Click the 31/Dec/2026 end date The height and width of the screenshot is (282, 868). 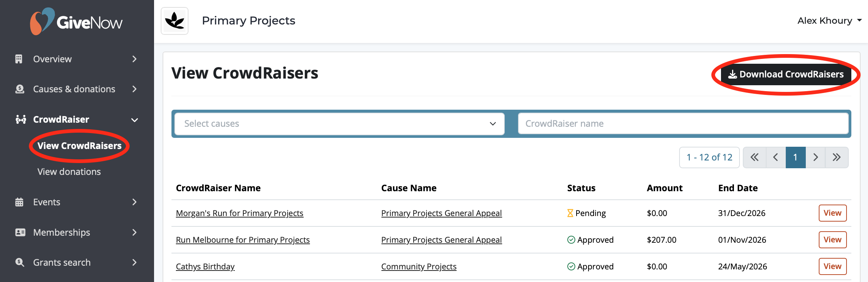click(742, 213)
